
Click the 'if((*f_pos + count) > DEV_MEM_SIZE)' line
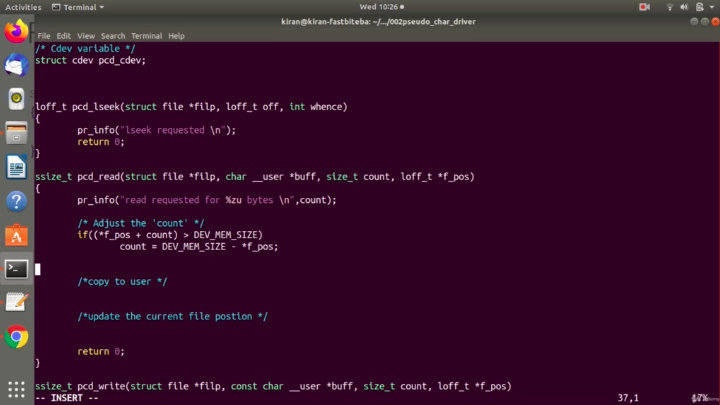tap(170, 235)
